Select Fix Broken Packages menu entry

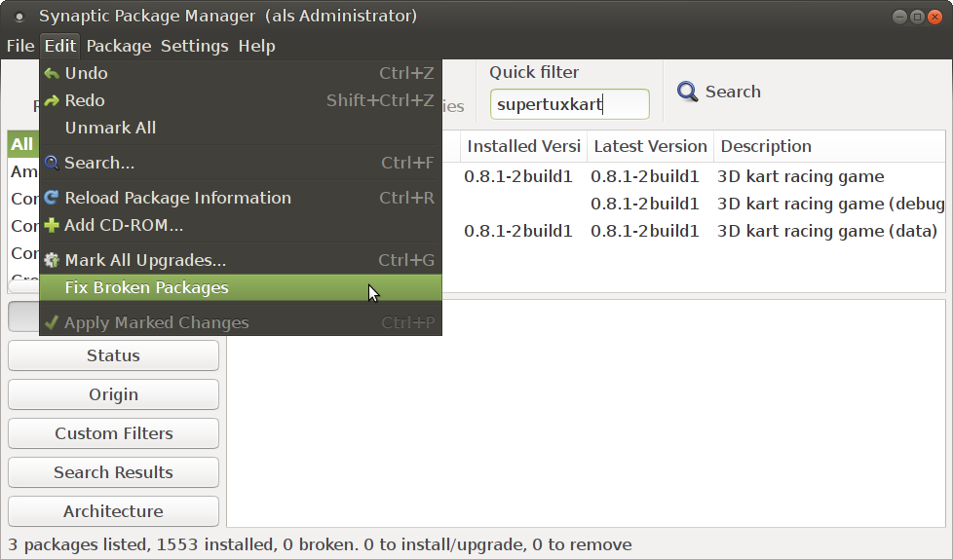coord(146,288)
